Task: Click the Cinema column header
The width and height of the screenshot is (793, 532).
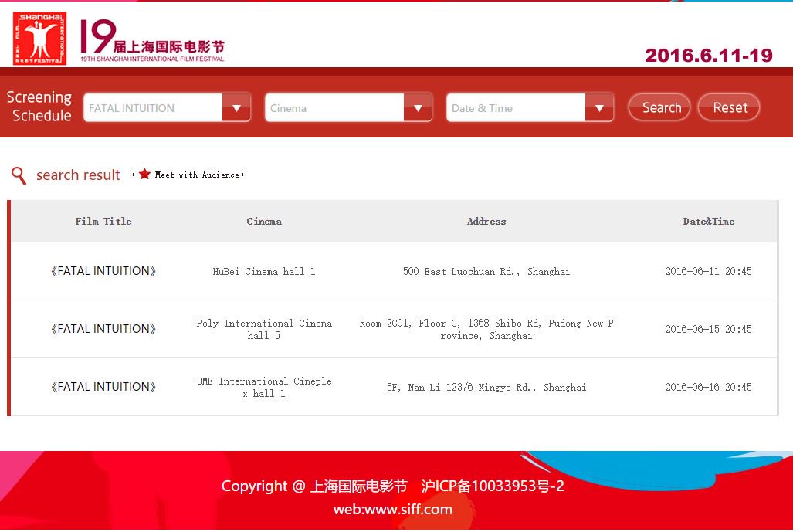Action: [264, 221]
